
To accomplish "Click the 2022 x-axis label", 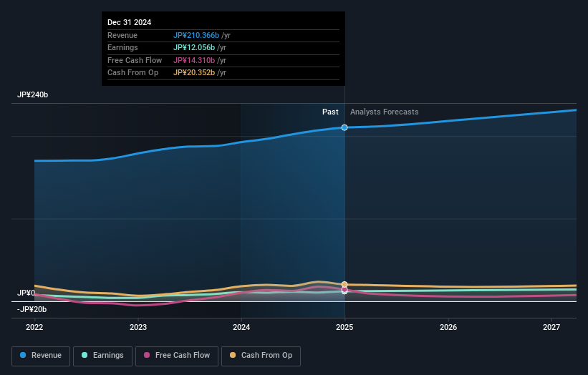I will (34, 327).
